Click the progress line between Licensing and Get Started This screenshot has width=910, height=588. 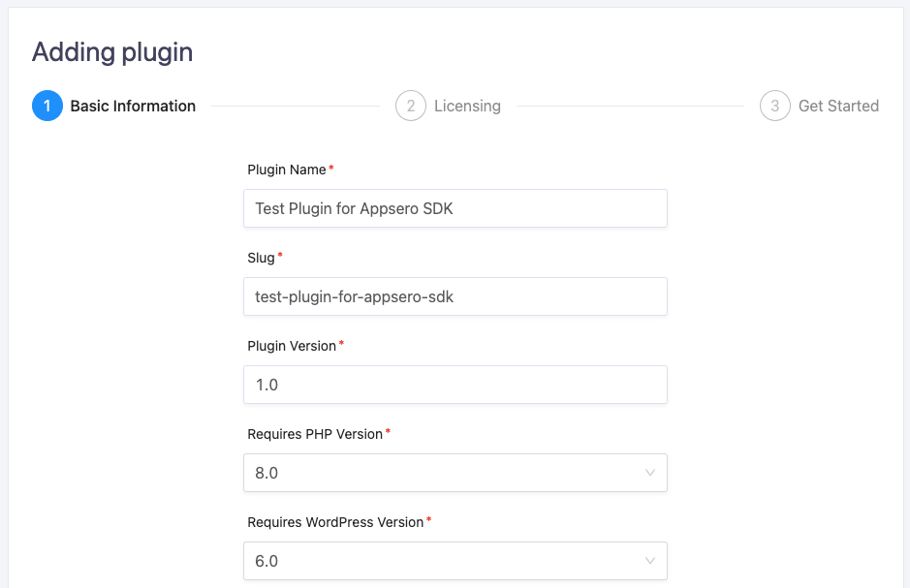coord(630,107)
